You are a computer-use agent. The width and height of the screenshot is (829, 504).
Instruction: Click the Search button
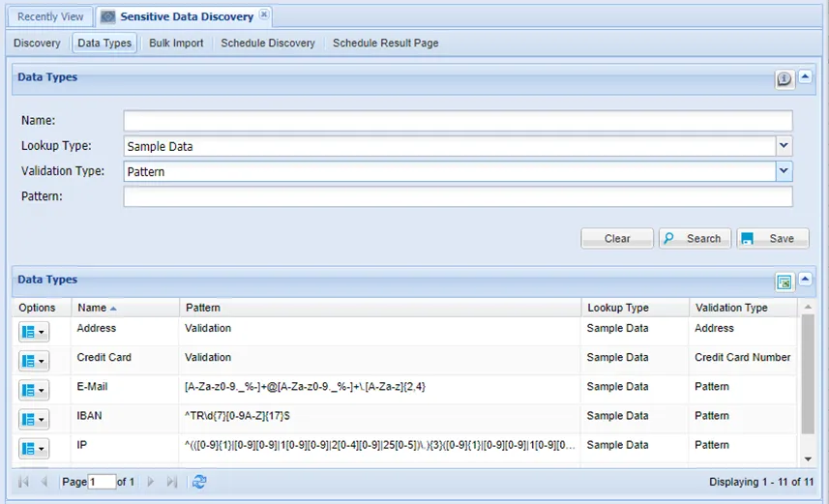pos(695,239)
